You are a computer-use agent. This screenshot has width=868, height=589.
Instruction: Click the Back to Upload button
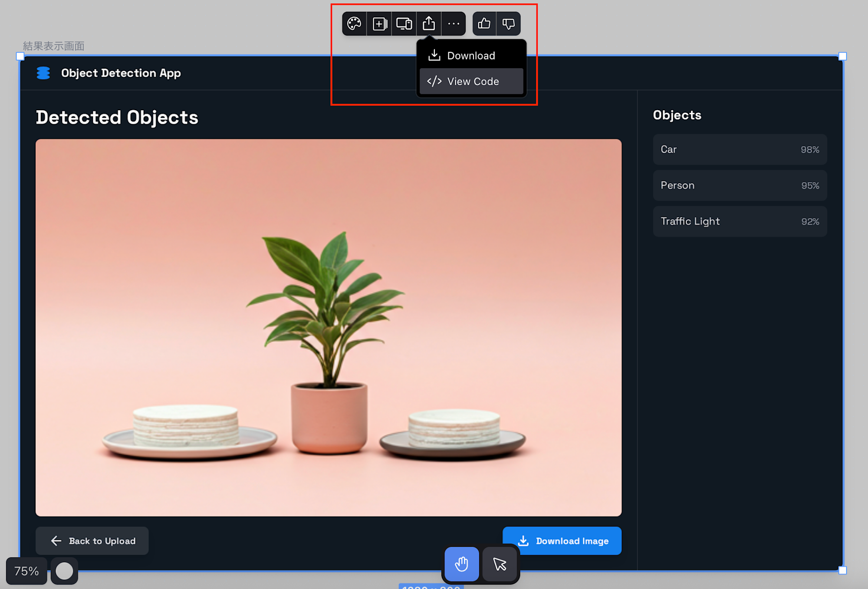click(92, 541)
